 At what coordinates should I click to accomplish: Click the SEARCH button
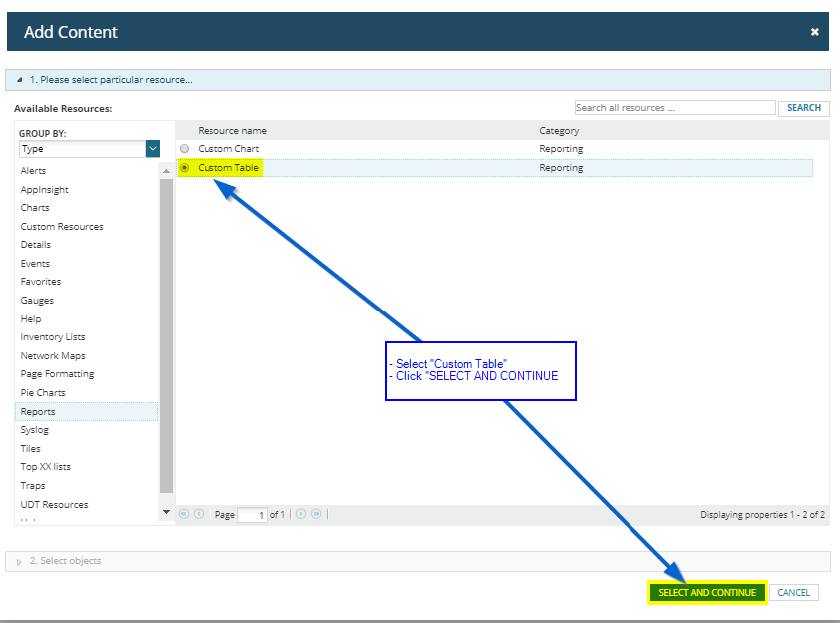(803, 108)
